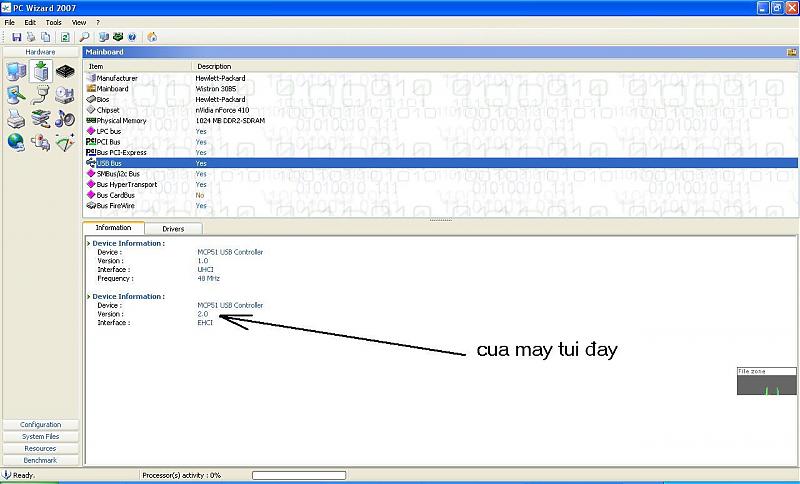The height and width of the screenshot is (484, 800).
Task: Open the File menu
Action: [x=9, y=22]
